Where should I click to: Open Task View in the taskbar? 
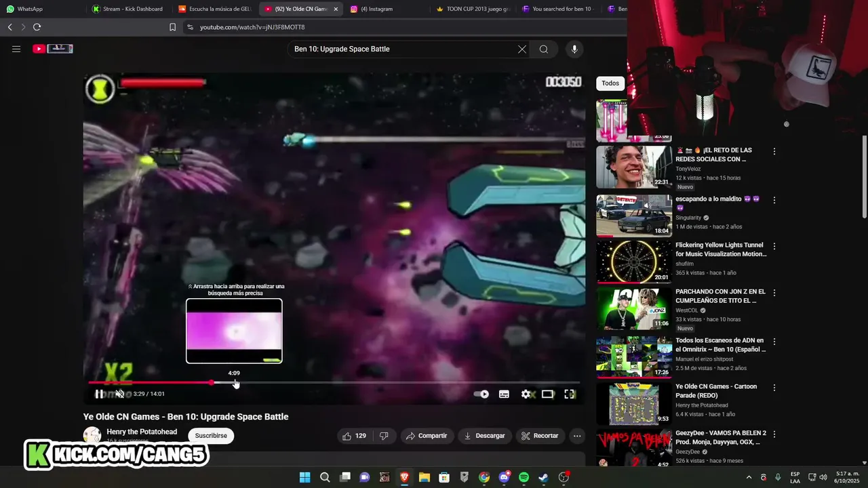[x=344, y=477]
